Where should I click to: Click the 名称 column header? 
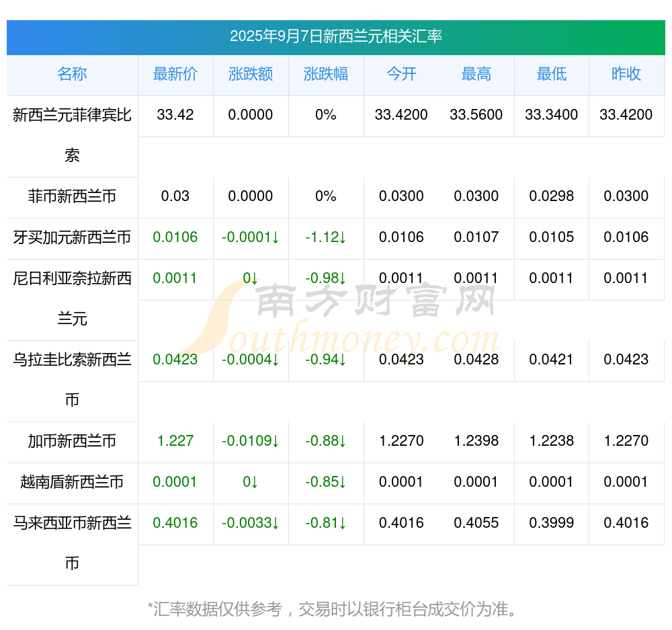pos(72,74)
